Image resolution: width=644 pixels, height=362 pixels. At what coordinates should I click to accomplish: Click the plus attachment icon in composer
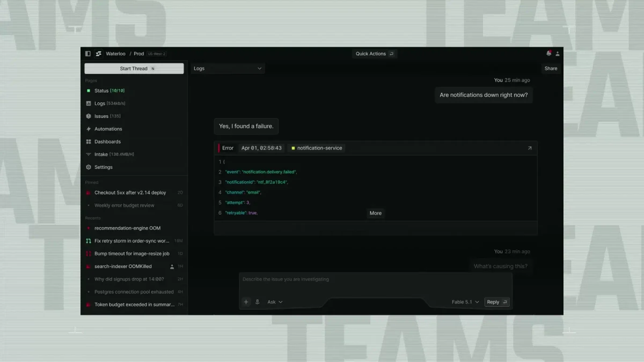click(x=246, y=302)
